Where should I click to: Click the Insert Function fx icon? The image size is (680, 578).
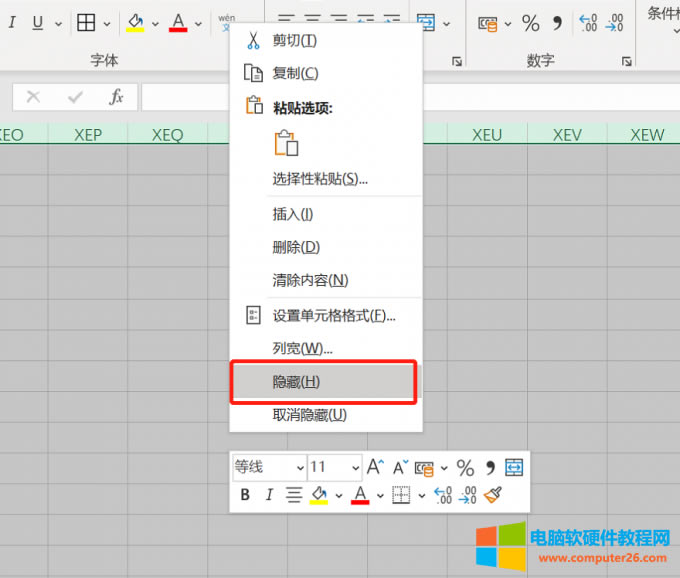116,97
